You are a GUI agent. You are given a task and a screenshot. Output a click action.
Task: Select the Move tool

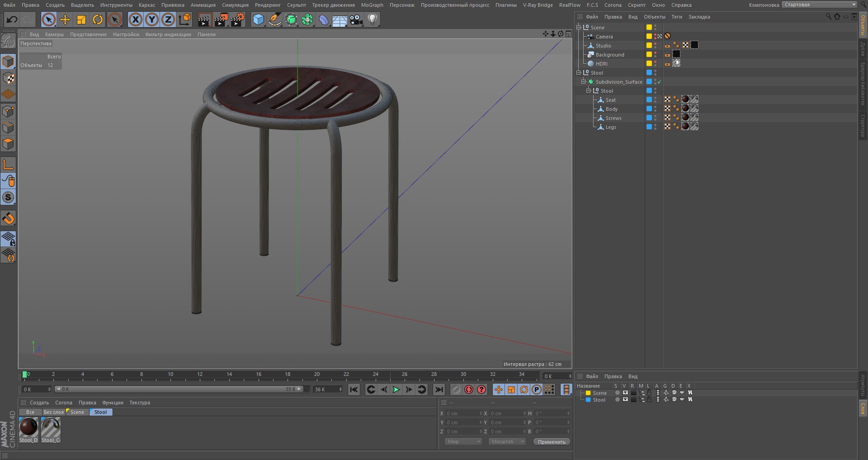(x=65, y=20)
